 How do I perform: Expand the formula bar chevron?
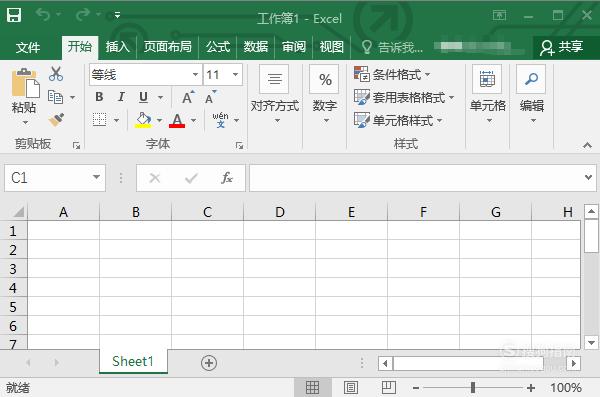tap(589, 177)
